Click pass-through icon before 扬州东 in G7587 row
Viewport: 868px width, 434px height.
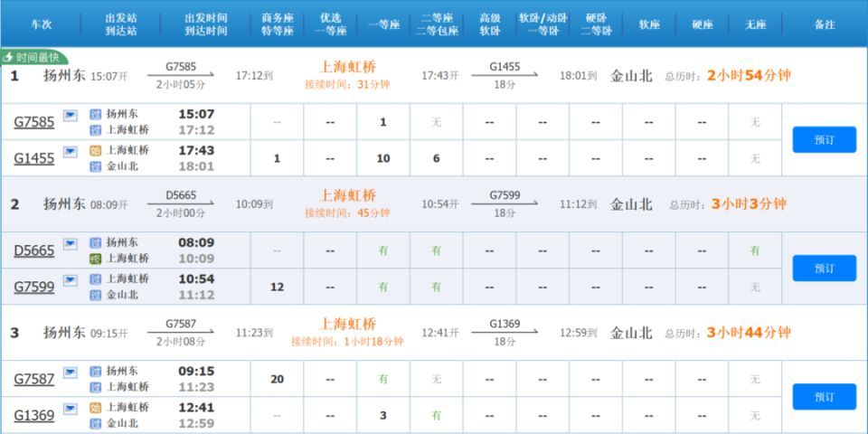click(96, 371)
